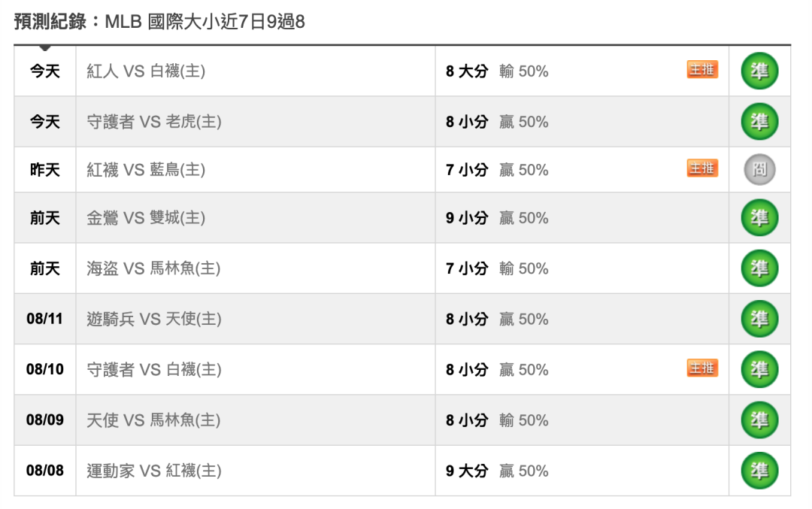Click green 準 icon for 守護者 VS 老虎 row
This screenshot has height=509, width=812.
[x=759, y=122]
